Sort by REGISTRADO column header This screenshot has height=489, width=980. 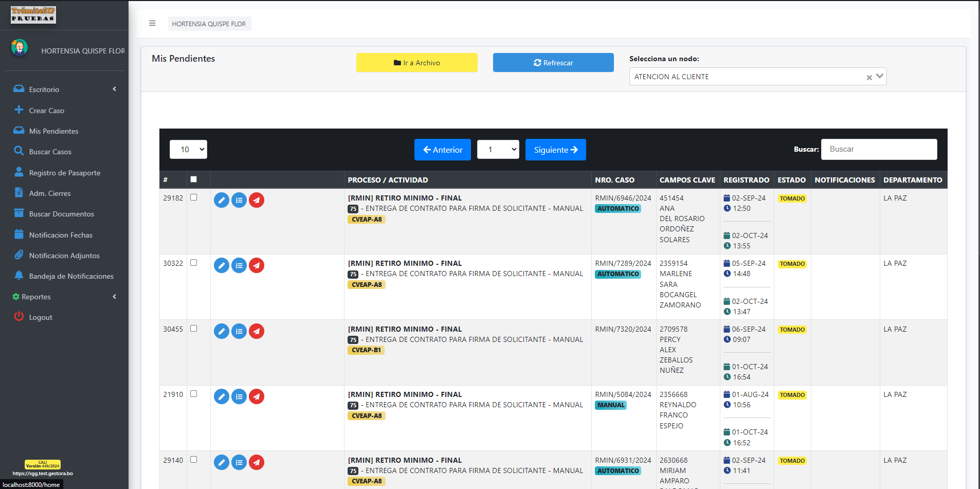coord(747,180)
